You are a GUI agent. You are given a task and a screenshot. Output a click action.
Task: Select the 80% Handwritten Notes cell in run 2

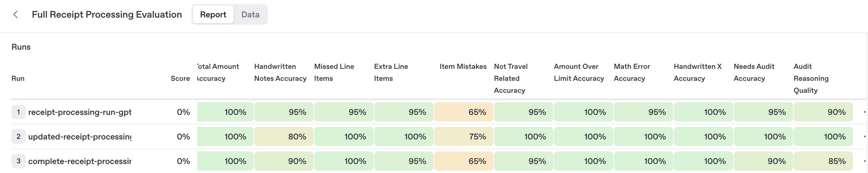(283, 137)
